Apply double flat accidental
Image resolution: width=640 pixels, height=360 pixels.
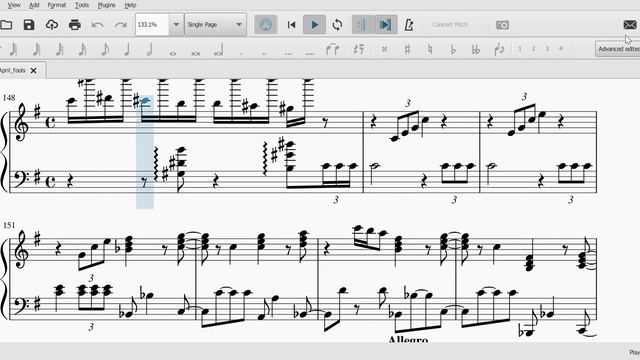click(476, 49)
